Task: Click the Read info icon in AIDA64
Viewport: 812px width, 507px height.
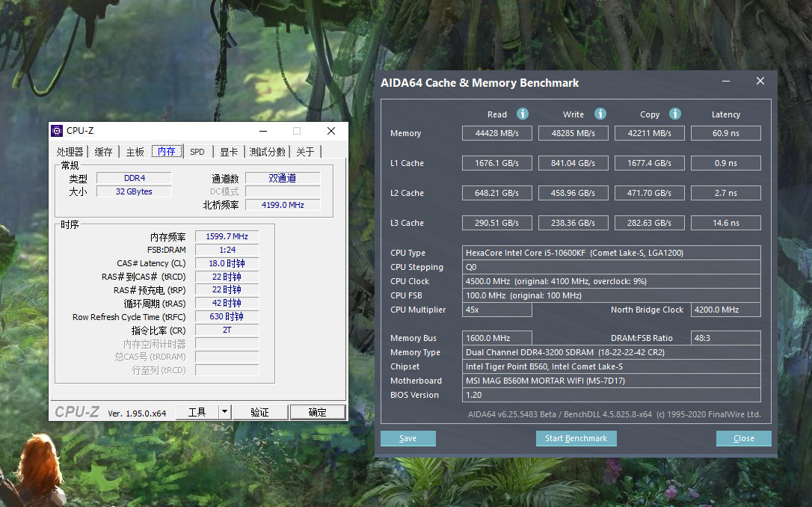Action: point(523,114)
